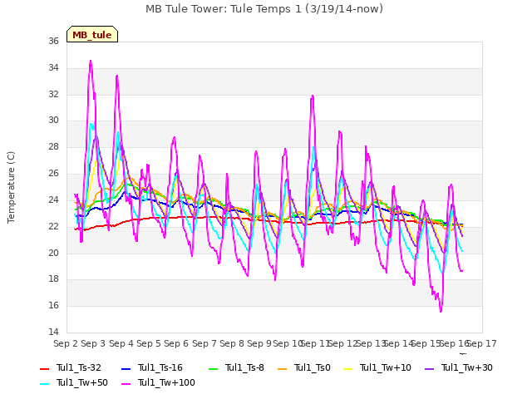The width and height of the screenshot is (532, 399).
Task: Click the Sep 7 x-axis date label
Action: [204, 343]
